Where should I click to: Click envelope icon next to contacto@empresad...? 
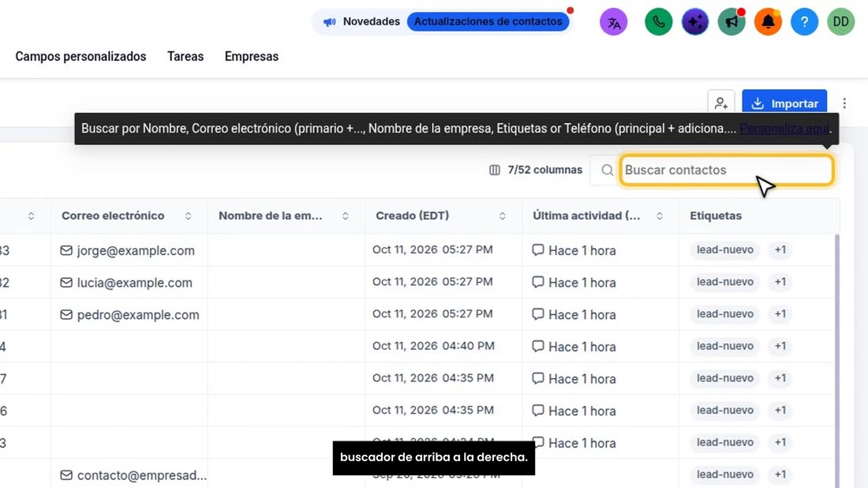pyautogui.click(x=65, y=475)
